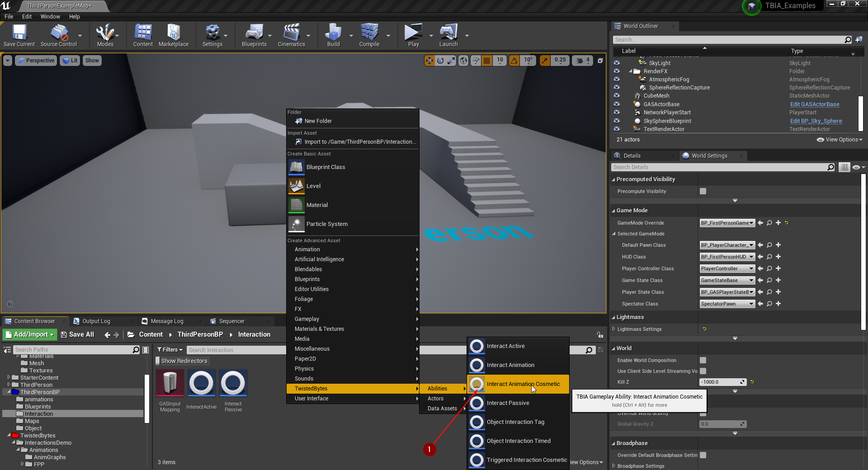This screenshot has height=470, width=868.
Task: Click the Object Interaction Timed icon
Action: (x=476, y=442)
